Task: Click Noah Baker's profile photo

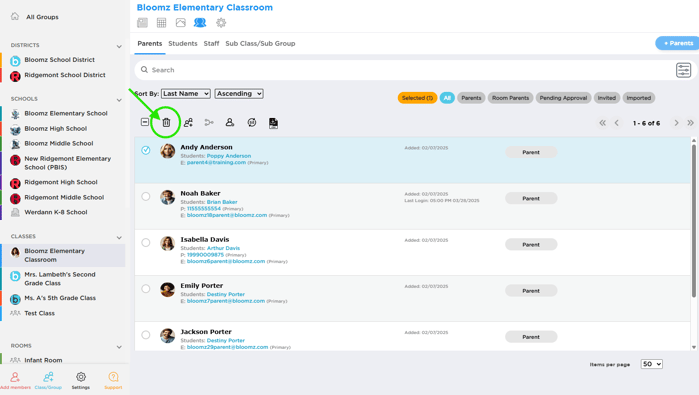Action: point(168,197)
